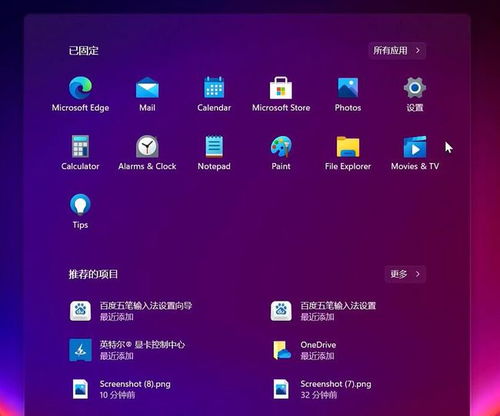Open Microsoft Edge from pinned apps
The width and height of the screenshot is (500, 416).
(80, 94)
